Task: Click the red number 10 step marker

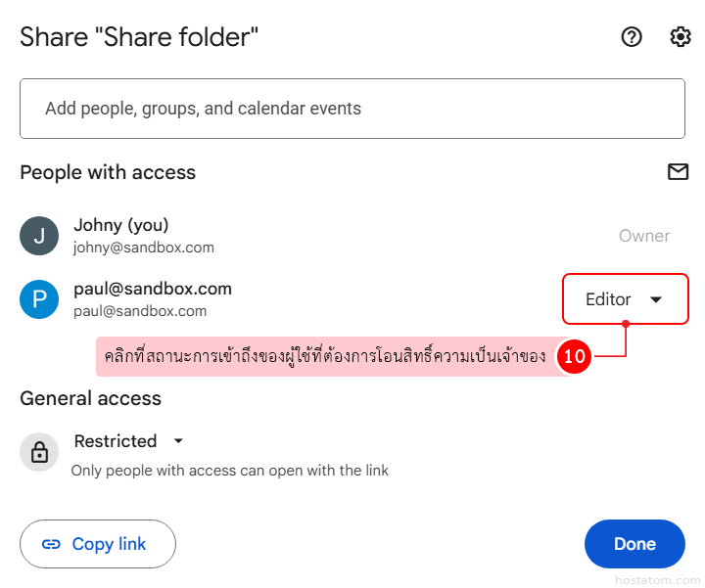Action: pyautogui.click(x=574, y=357)
